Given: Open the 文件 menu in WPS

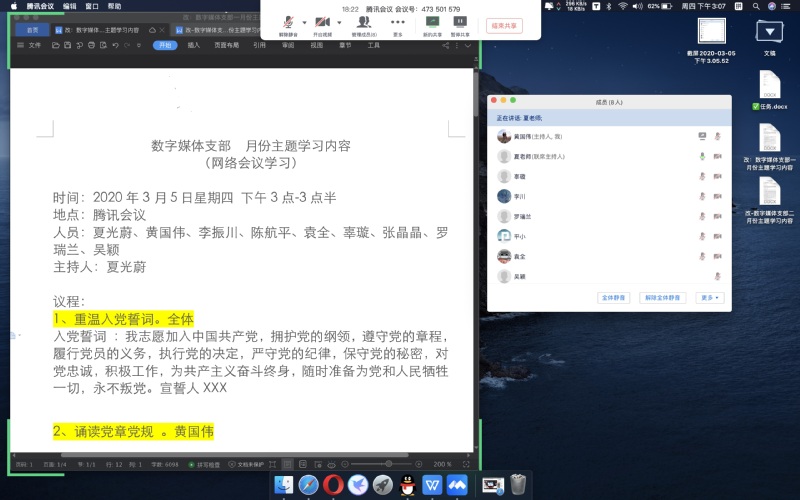Looking at the screenshot, I should click(x=34, y=45).
